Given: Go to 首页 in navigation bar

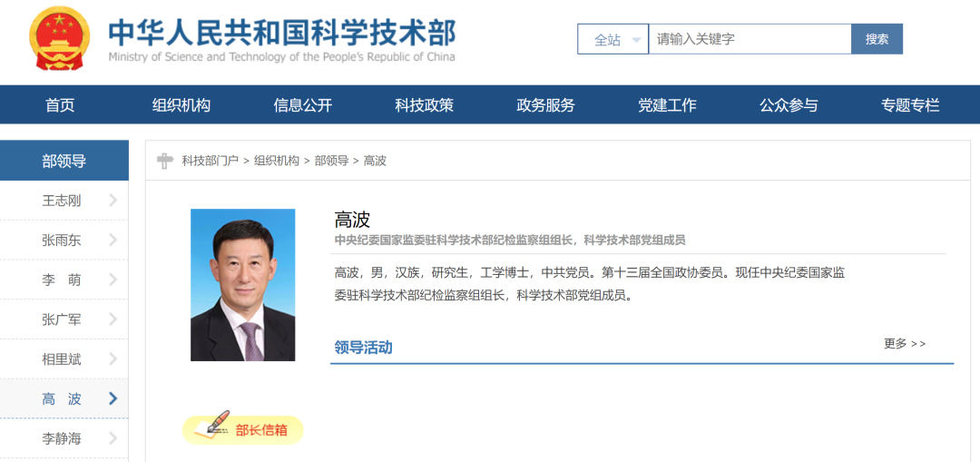Looking at the screenshot, I should [x=60, y=105].
